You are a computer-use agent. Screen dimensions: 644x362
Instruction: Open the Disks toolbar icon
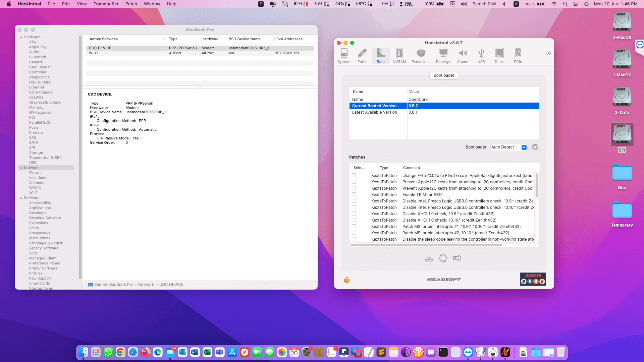tap(499, 56)
